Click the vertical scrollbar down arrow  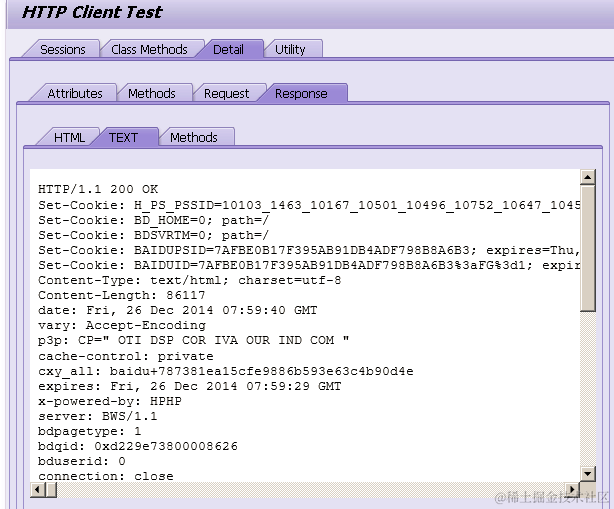(x=588, y=474)
